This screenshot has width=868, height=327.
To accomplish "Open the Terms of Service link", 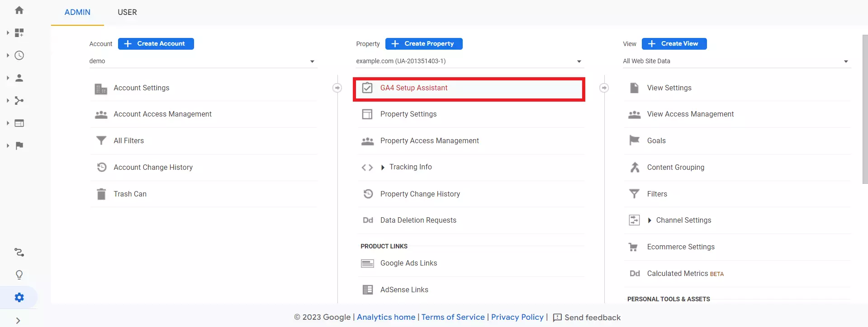I will (453, 317).
